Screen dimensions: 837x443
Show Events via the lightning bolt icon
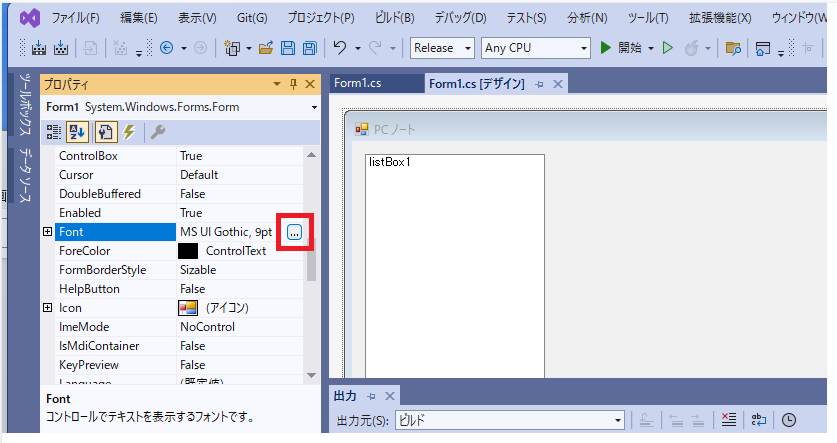128,132
